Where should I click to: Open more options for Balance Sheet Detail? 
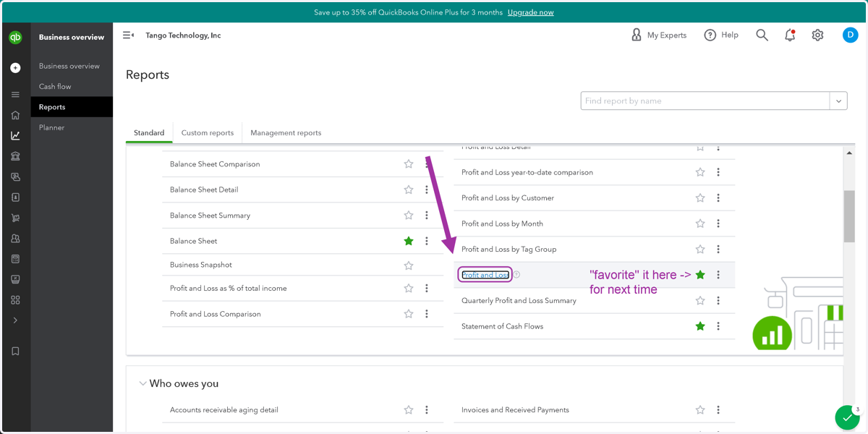pyautogui.click(x=427, y=190)
